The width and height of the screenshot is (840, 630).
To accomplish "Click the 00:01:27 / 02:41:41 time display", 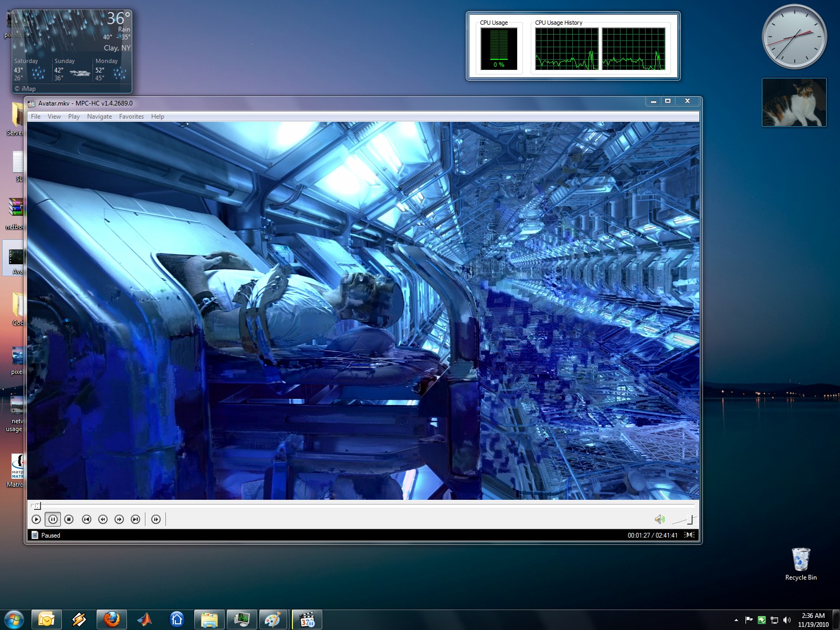I will (652, 535).
